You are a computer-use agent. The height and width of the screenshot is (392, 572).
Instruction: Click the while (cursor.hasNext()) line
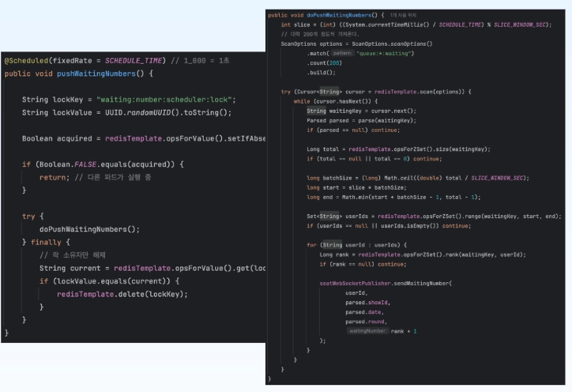[336, 101]
